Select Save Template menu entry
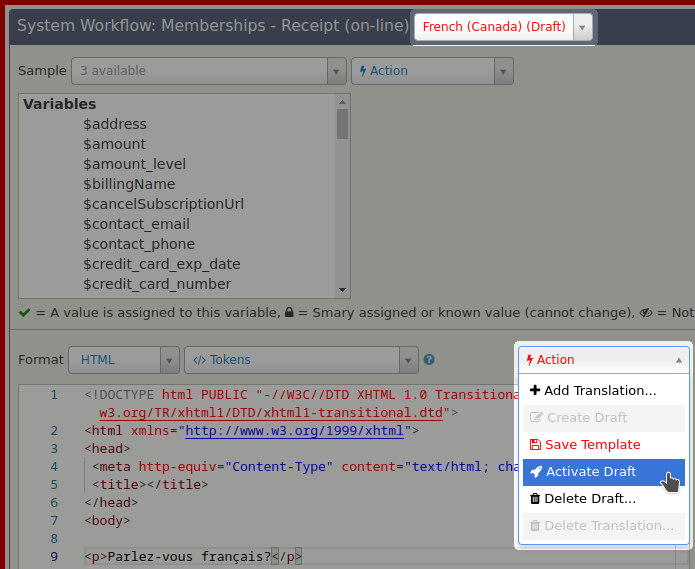 (592, 445)
